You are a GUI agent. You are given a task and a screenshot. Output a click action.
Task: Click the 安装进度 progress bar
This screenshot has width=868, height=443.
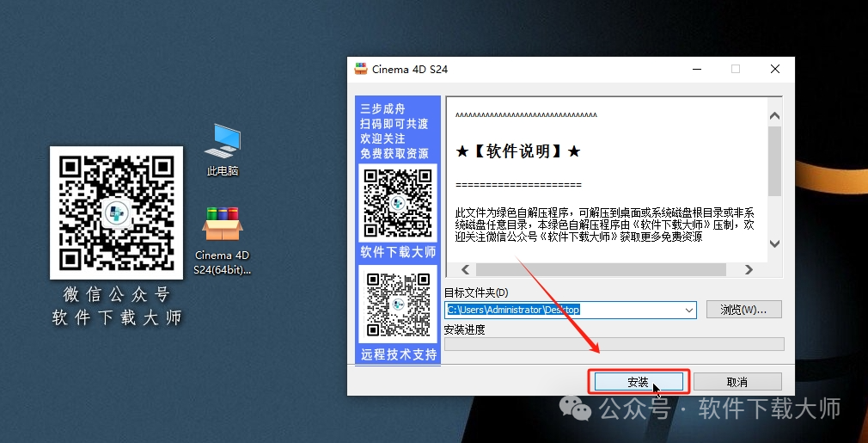click(x=614, y=344)
